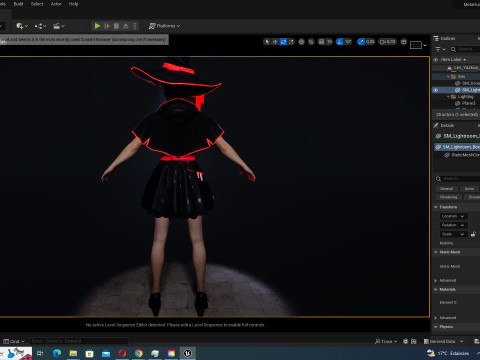Click the Stop simulation button
This screenshot has width=480, height=360.
coord(116,26)
